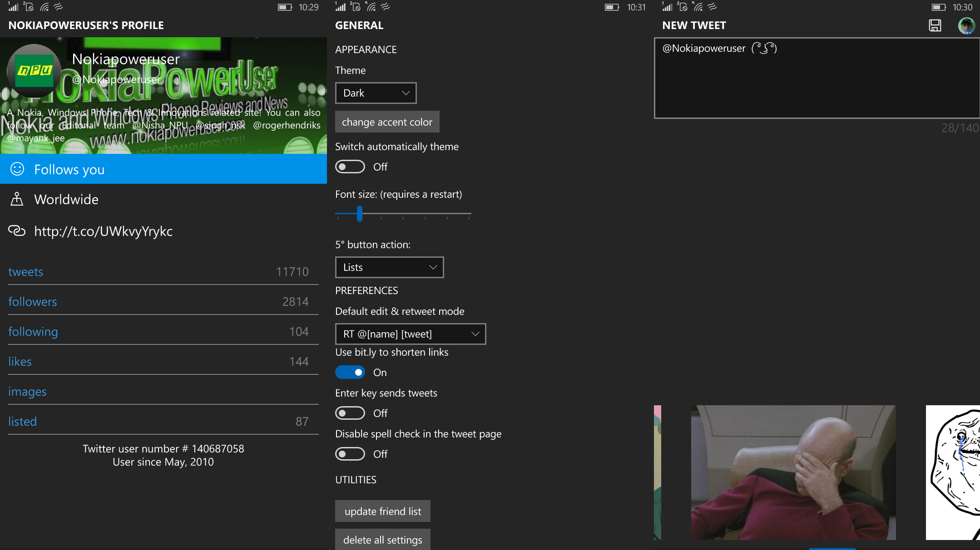Turn off Use bit.ly to shorten links
980x550 pixels.
point(350,372)
